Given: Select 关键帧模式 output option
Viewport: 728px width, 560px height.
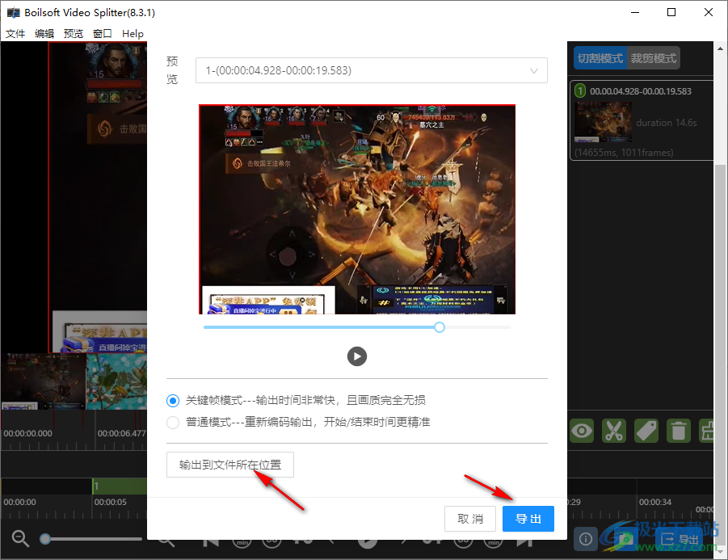Looking at the screenshot, I should click(173, 400).
